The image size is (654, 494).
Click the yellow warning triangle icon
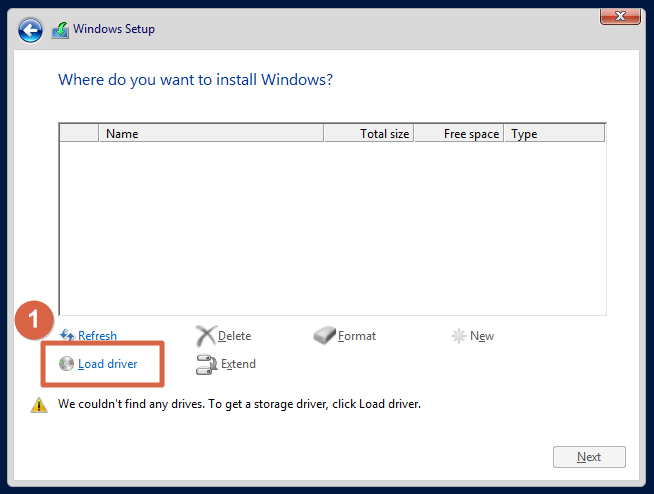click(39, 404)
